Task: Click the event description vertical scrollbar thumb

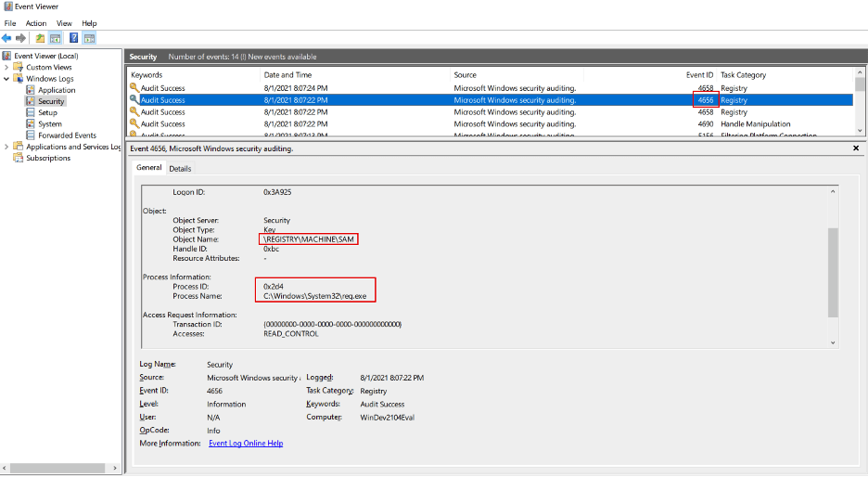Action: point(833,272)
